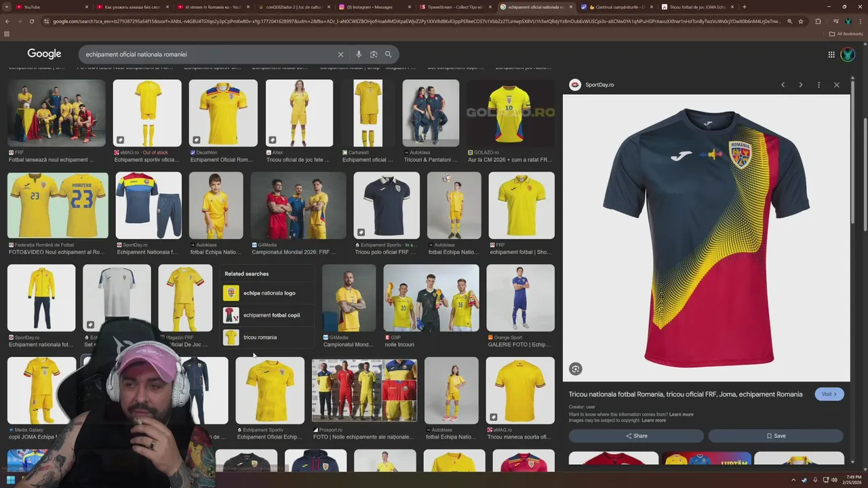Open search by image in the search bar

coord(374,54)
